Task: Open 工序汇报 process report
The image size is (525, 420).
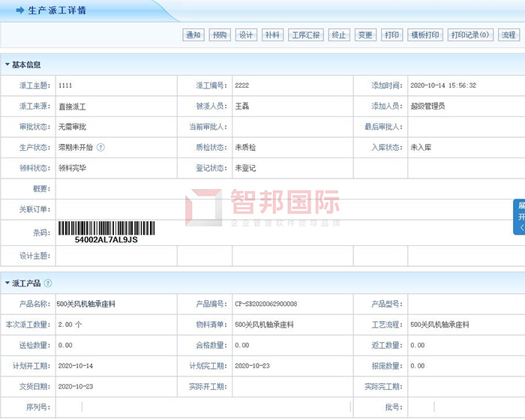Action: coord(305,35)
